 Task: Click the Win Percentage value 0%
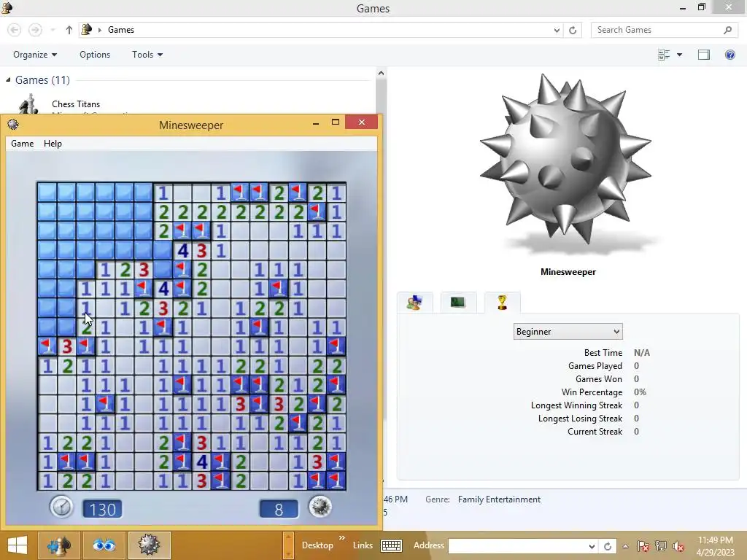[640, 392]
